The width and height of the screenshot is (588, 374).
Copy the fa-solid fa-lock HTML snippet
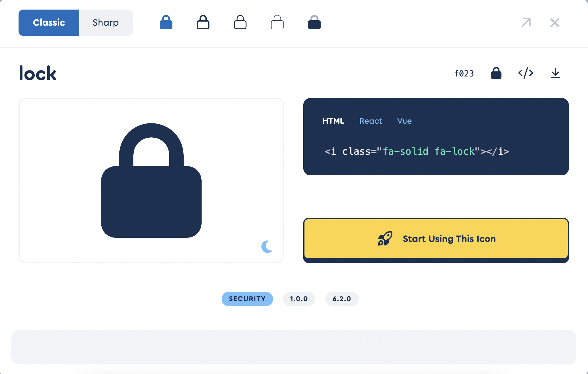(417, 151)
